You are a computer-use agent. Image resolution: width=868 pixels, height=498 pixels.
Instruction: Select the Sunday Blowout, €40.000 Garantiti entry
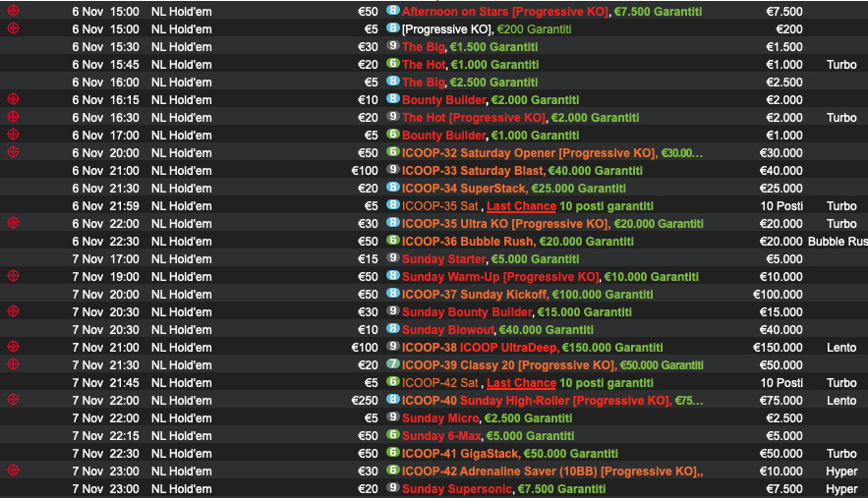coord(497,330)
